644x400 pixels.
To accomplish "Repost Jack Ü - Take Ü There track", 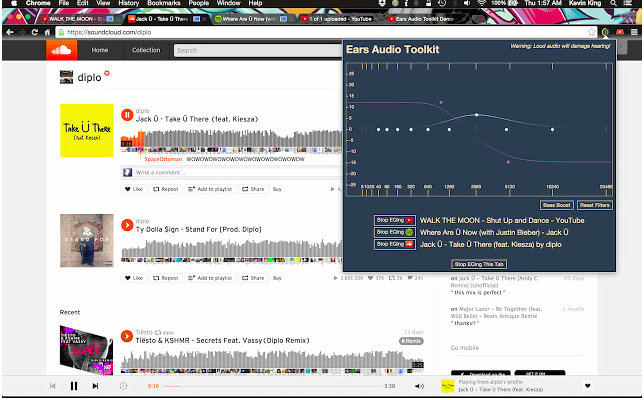I will (x=166, y=189).
